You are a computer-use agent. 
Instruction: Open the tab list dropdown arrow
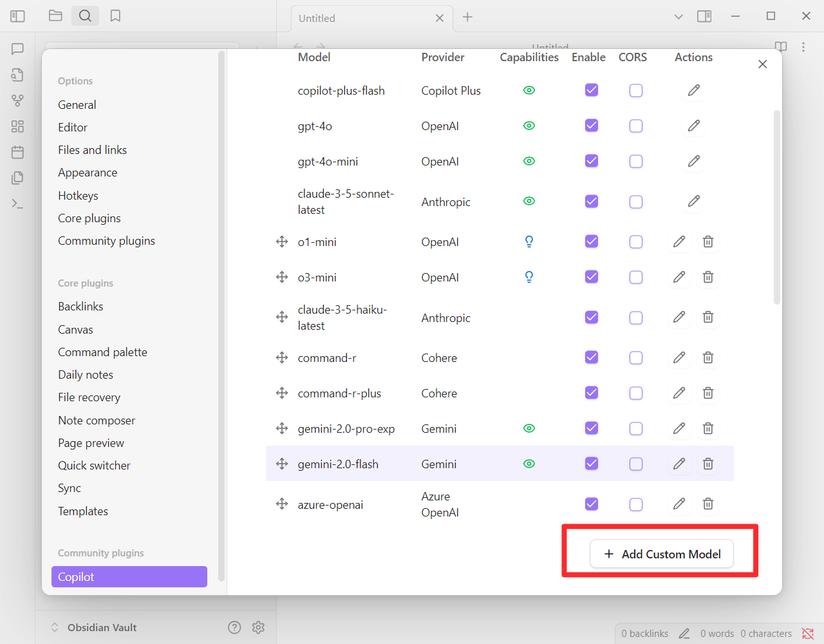(x=679, y=17)
